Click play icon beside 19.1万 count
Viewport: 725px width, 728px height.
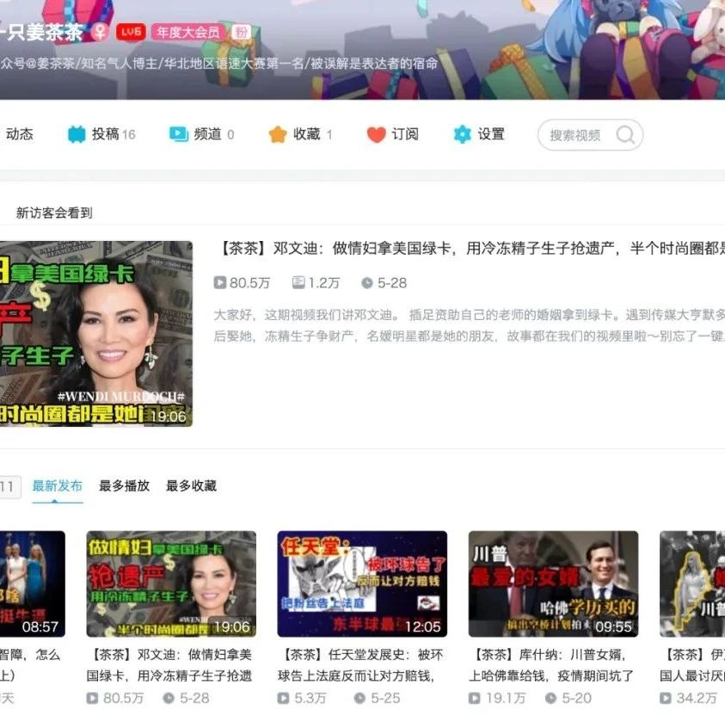click(x=475, y=698)
